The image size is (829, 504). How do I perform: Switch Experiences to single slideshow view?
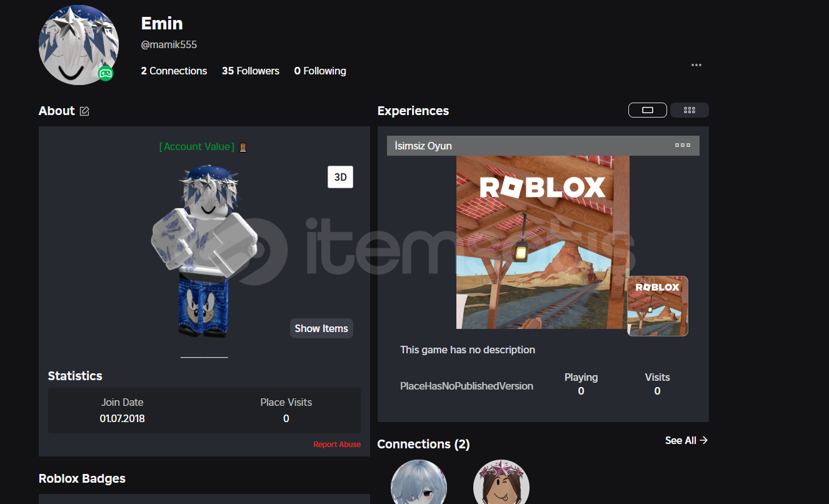click(x=648, y=110)
